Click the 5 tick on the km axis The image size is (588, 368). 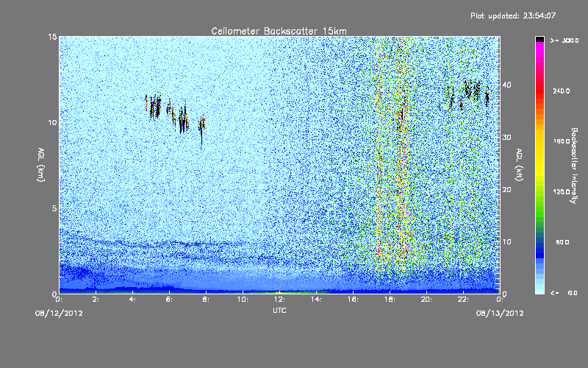click(54, 208)
